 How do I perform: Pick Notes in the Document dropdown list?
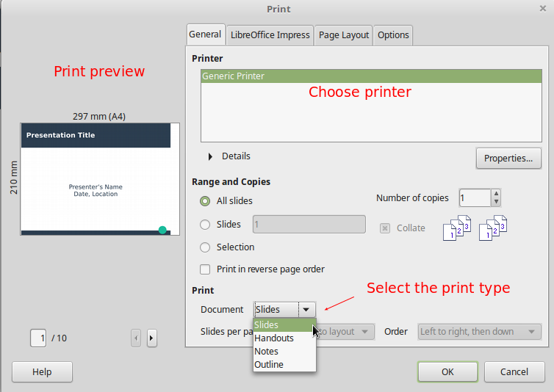click(x=267, y=352)
